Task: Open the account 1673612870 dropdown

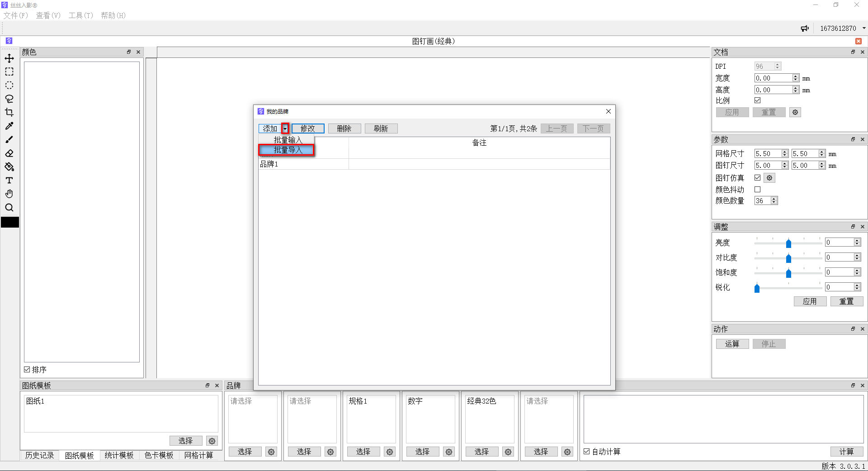Action: coord(864,29)
